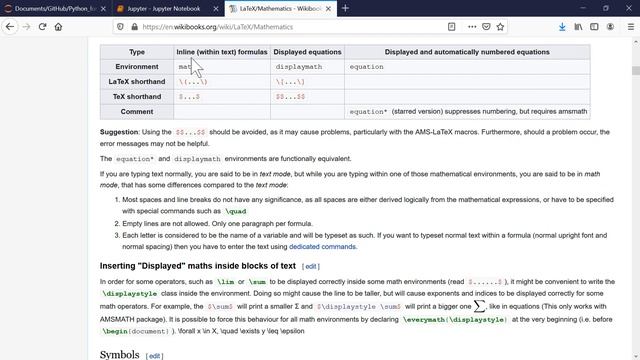
Task: Click the 'TeX shorthand' row header
Action: tap(137, 97)
